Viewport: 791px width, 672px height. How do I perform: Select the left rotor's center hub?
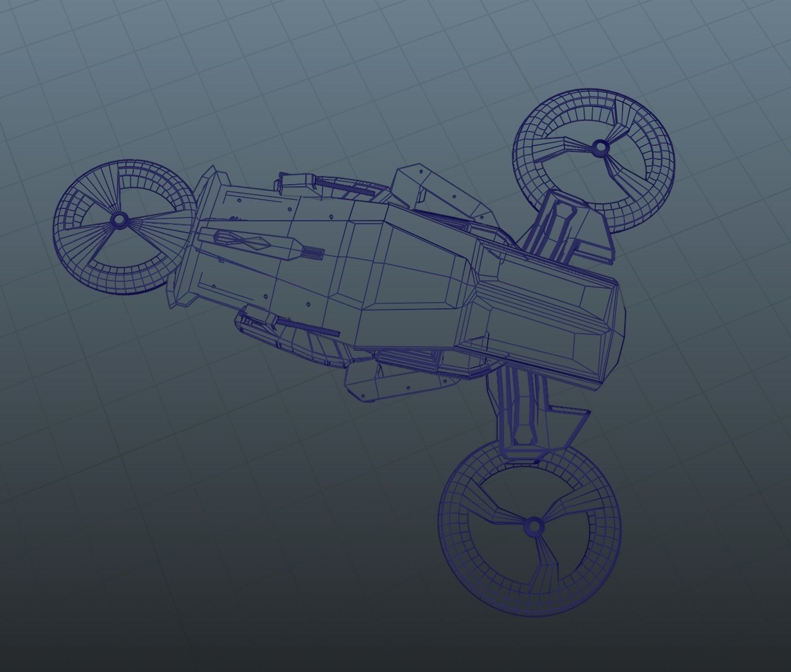pos(119,219)
